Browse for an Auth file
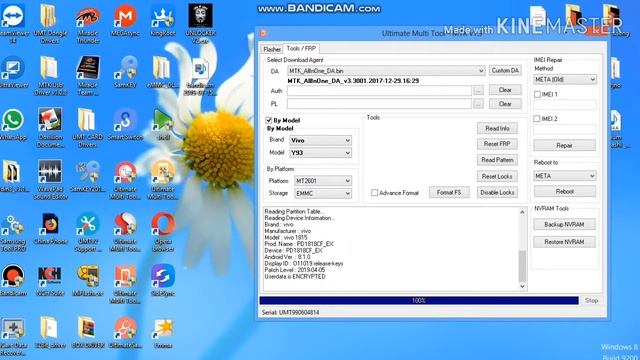 coord(478,90)
